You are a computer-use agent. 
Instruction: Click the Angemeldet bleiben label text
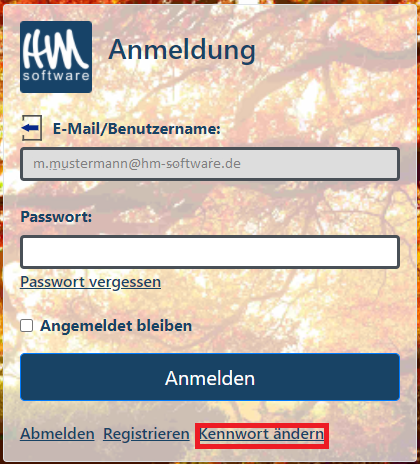click(x=116, y=326)
